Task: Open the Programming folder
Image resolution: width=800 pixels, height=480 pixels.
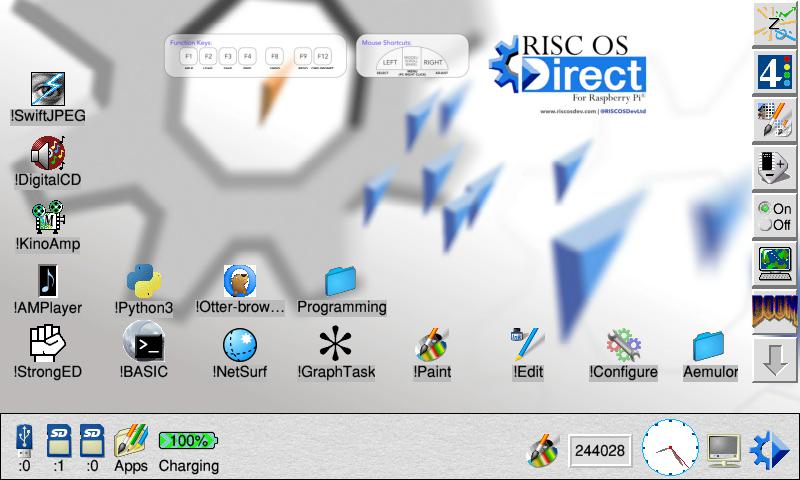Action: point(341,284)
